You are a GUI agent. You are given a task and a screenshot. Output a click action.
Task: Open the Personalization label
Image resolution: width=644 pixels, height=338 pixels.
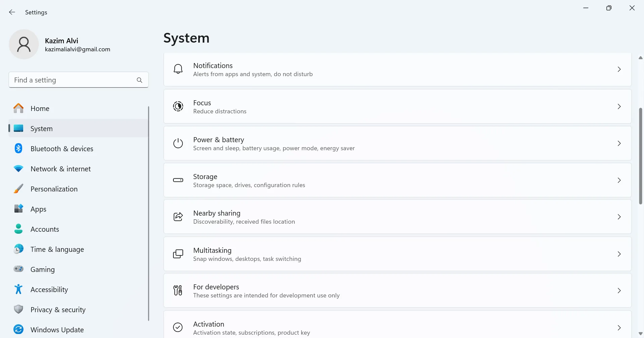click(x=54, y=189)
